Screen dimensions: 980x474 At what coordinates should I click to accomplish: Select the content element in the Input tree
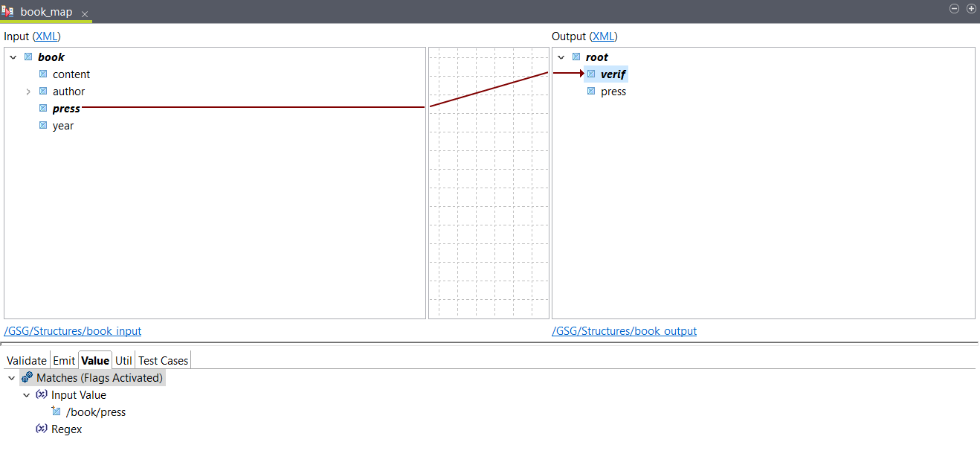(x=71, y=74)
